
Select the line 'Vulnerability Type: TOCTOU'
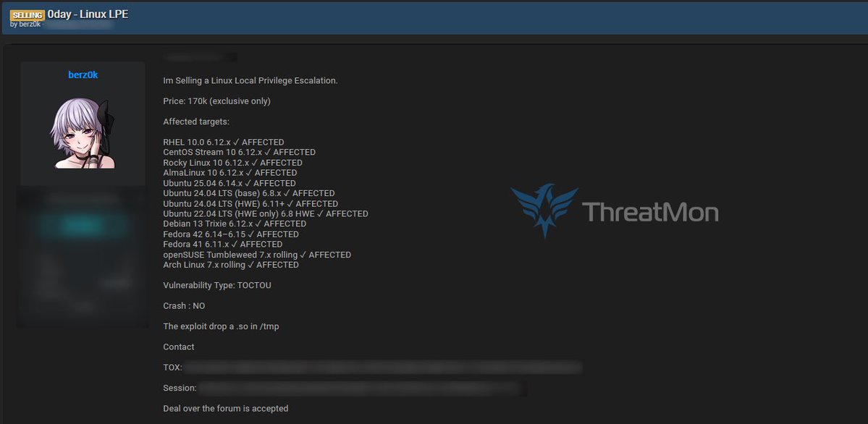click(x=217, y=286)
